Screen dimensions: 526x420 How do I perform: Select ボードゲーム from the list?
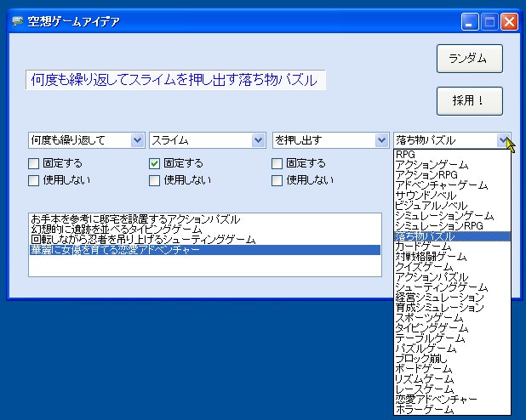coord(452,369)
